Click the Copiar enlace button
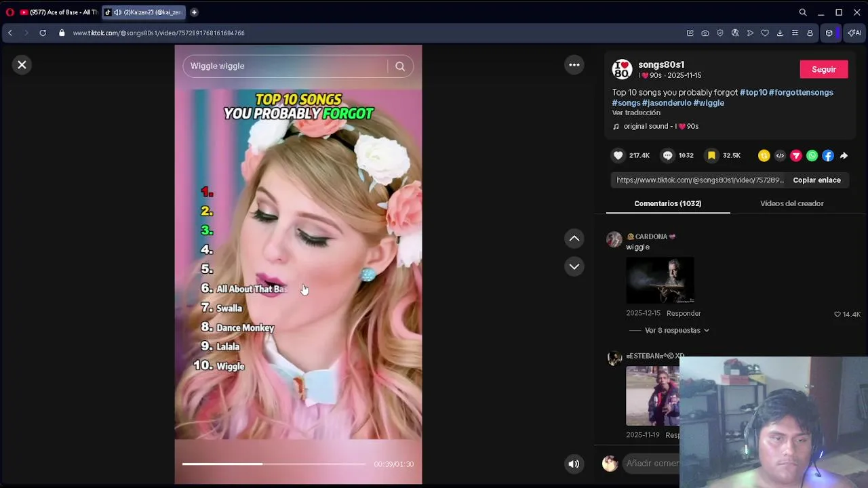The width and height of the screenshot is (868, 488). click(816, 180)
